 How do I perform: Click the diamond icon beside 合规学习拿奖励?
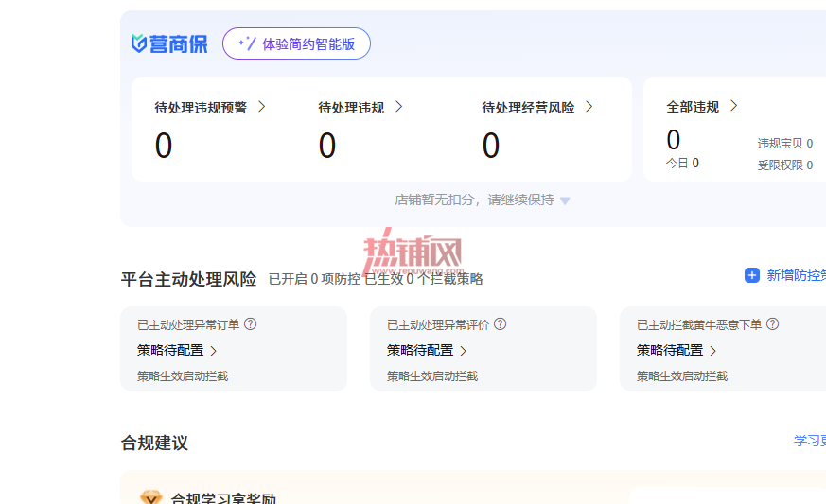[x=151, y=497]
